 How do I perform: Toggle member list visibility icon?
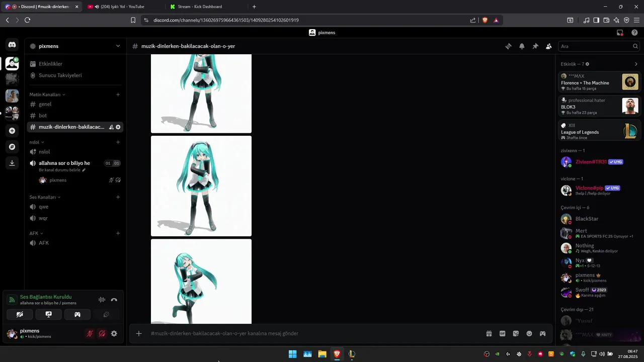(x=549, y=46)
